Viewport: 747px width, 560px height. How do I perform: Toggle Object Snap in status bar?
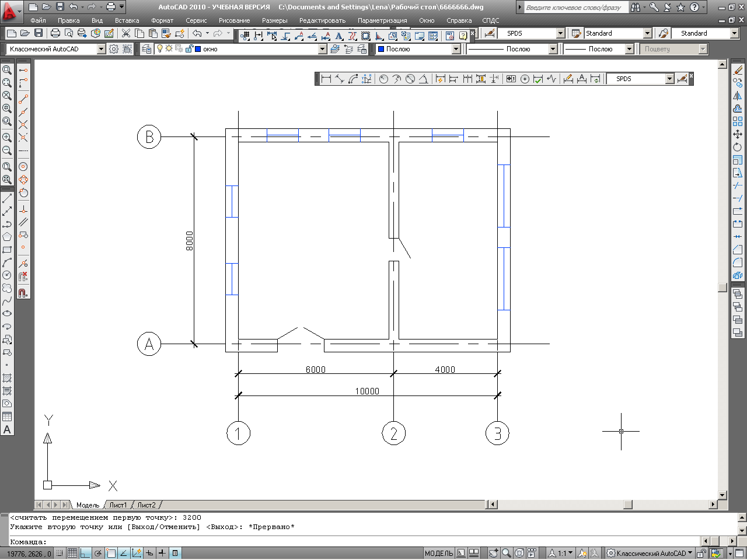click(111, 553)
